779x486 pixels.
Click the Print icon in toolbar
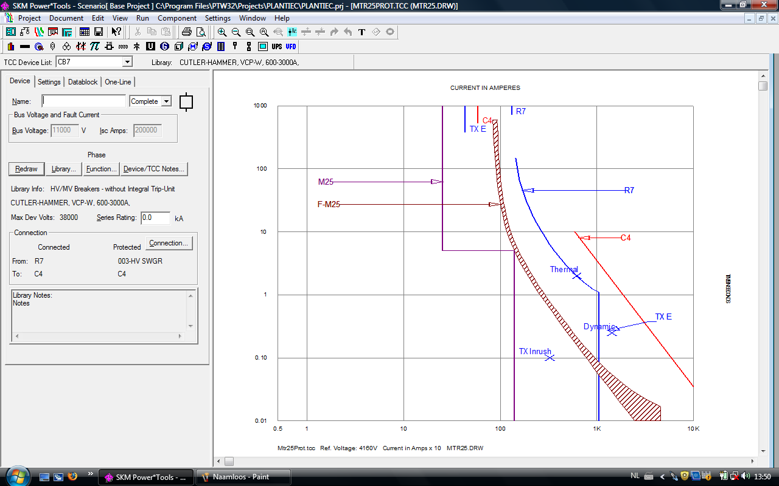pos(186,32)
